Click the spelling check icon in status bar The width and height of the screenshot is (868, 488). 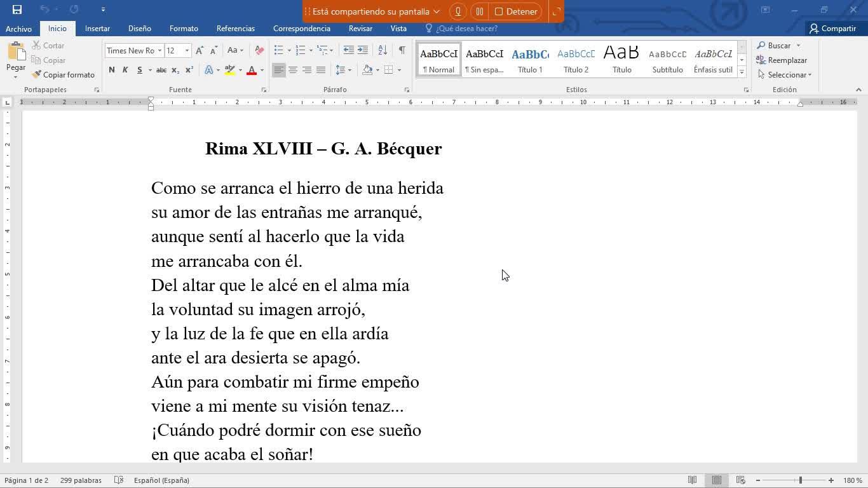[x=118, y=480]
